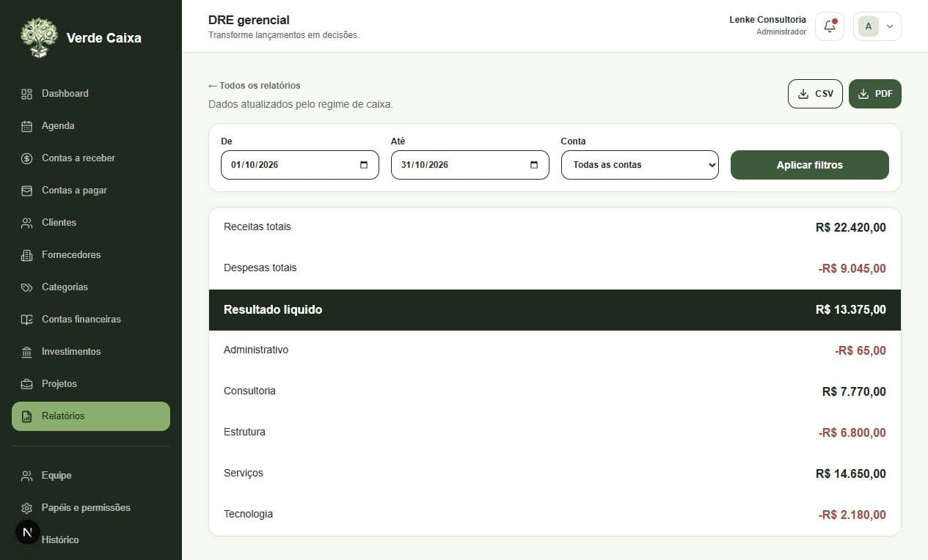The height and width of the screenshot is (560, 928).
Task: Click the value -R$ 2.180,00
Action: [x=852, y=515]
